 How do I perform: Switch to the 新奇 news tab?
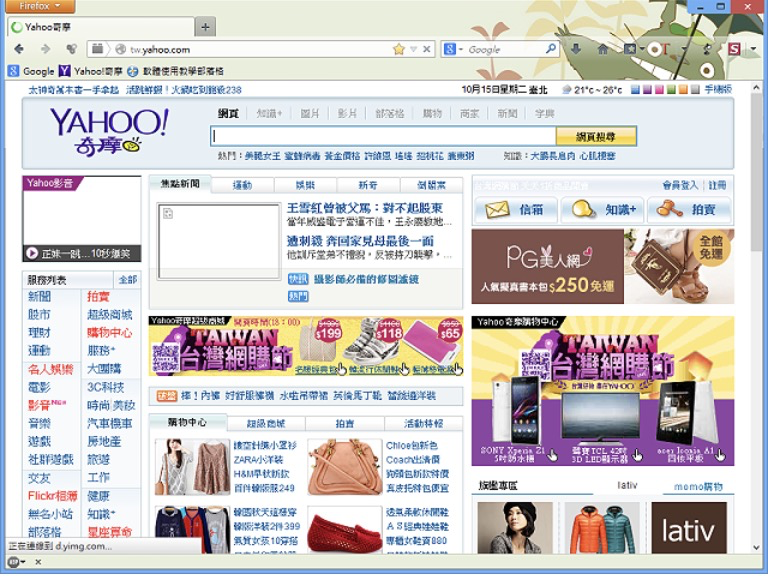coord(367,185)
